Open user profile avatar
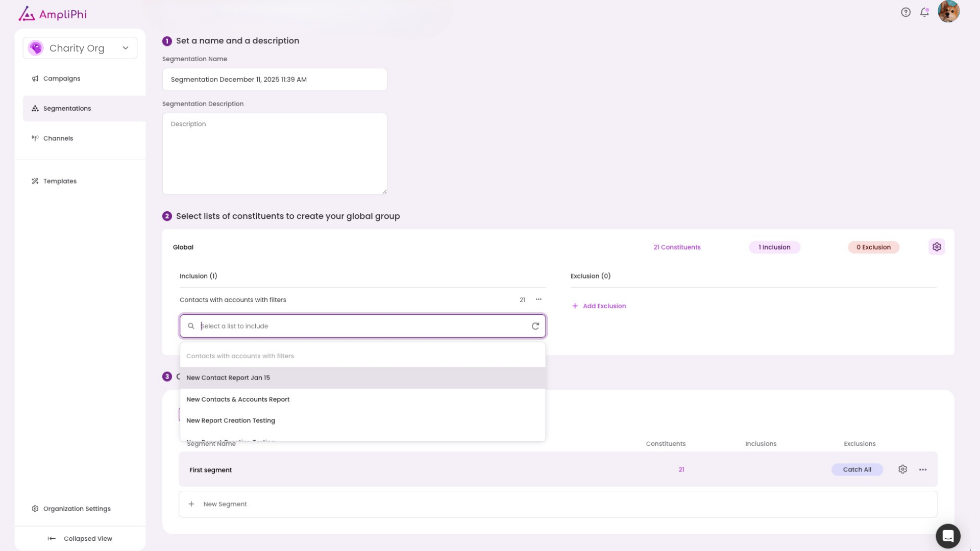The image size is (980, 551). pos(948,11)
